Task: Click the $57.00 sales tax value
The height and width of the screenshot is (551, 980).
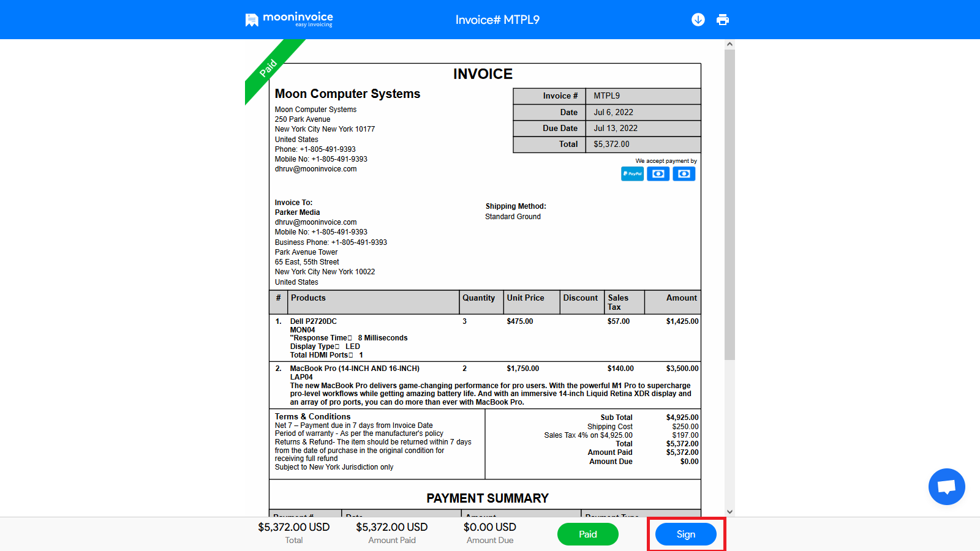Action: (618, 321)
